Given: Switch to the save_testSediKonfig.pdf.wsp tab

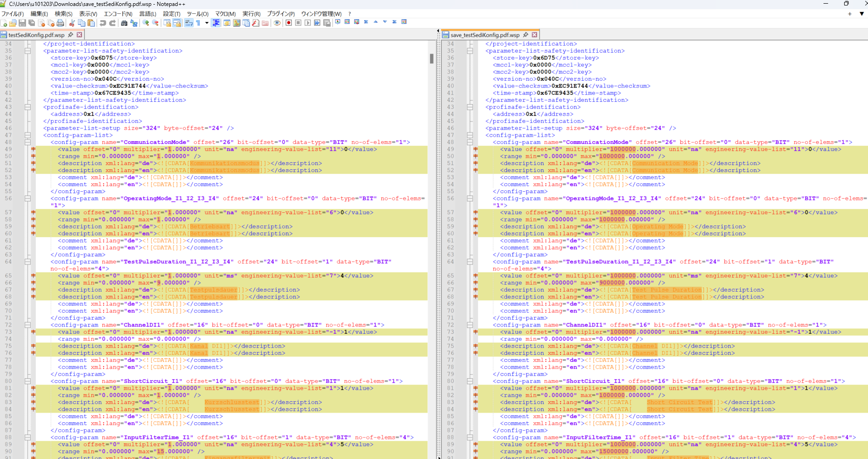Looking at the screenshot, I should 484,35.
